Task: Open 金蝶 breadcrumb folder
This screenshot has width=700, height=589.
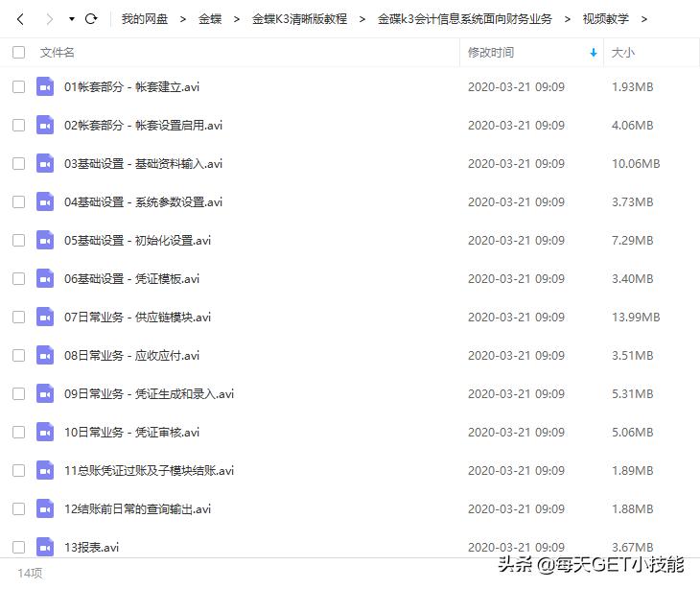Action: [x=210, y=19]
